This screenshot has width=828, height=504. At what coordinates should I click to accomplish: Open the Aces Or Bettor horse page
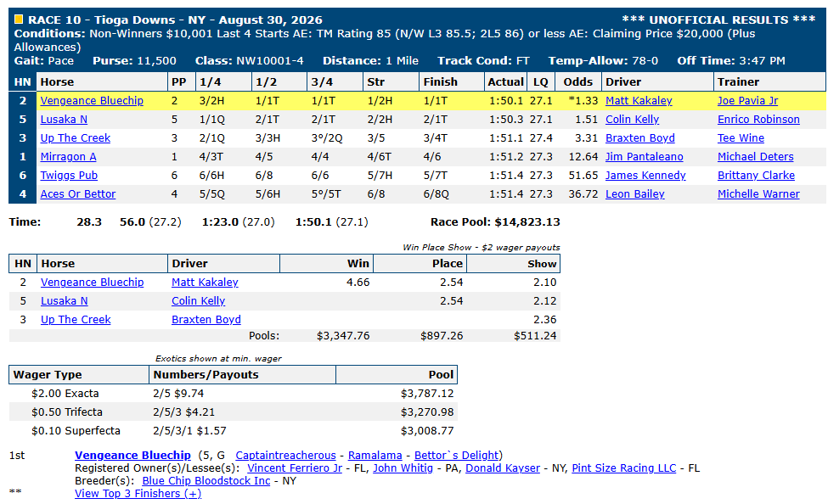pyautogui.click(x=78, y=194)
